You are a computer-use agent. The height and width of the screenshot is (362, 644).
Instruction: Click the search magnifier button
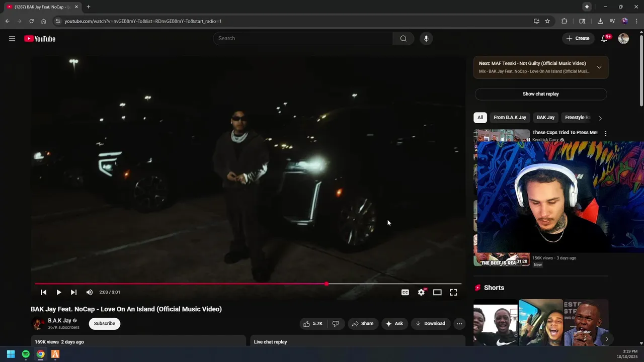(x=403, y=38)
